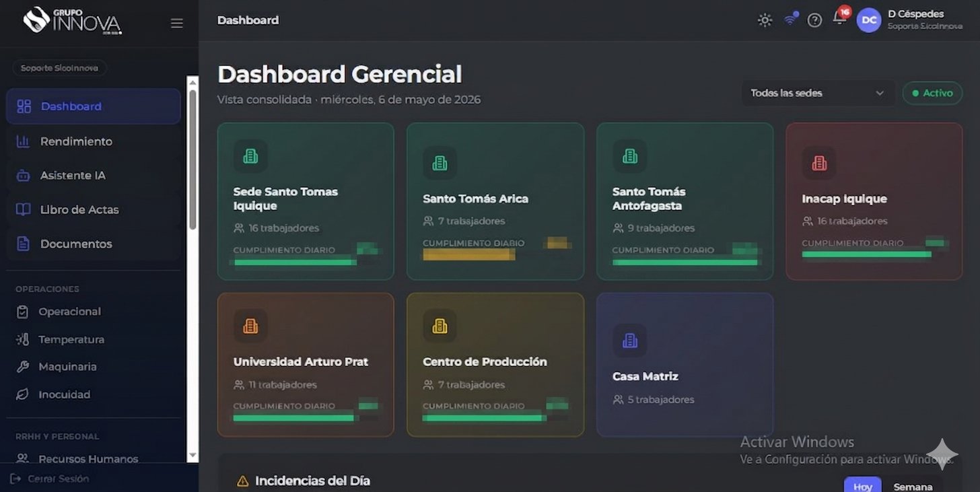Click Inacap Iquique green compliance bar

867,254
